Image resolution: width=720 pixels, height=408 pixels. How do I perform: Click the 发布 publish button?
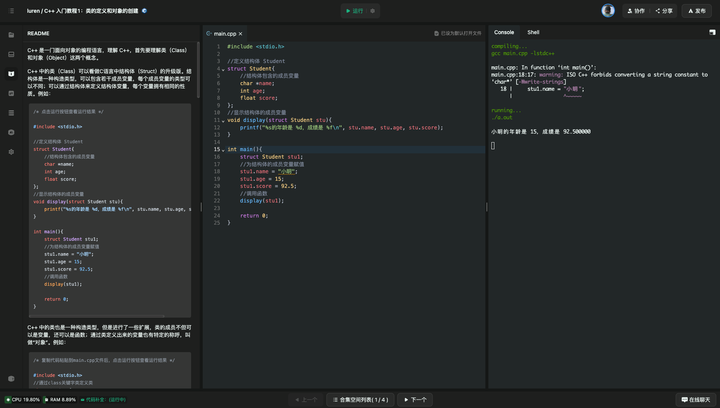(696, 11)
